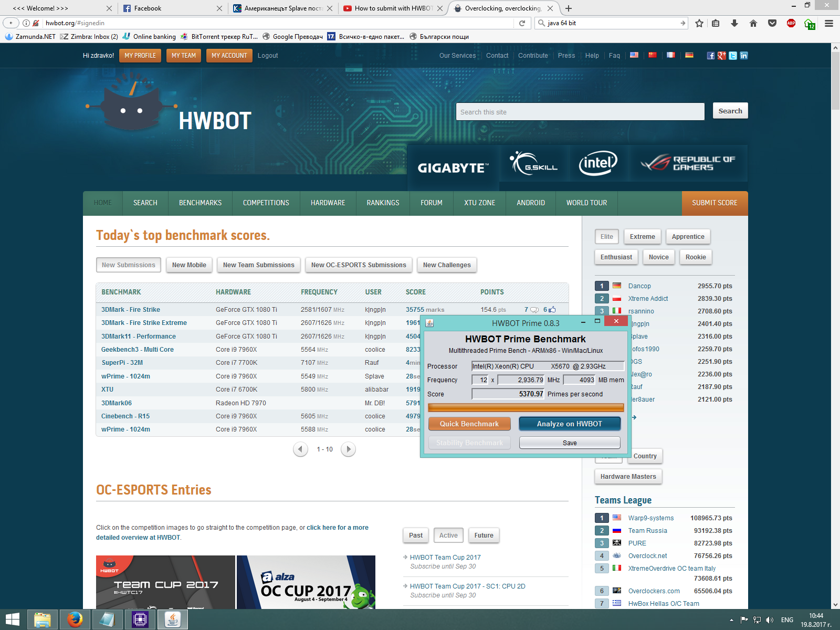This screenshot has width=840, height=630.
Task: Click the HWBOT Prime progress bar
Action: point(526,407)
